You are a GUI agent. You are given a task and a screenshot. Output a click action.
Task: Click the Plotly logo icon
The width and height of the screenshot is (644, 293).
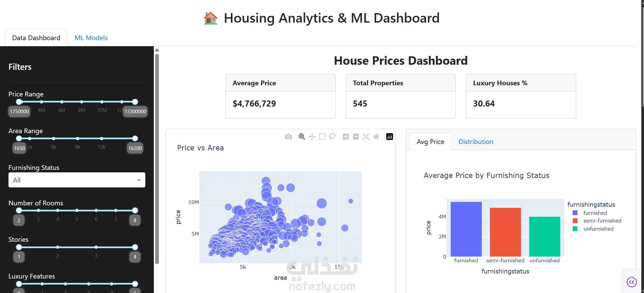(x=390, y=137)
